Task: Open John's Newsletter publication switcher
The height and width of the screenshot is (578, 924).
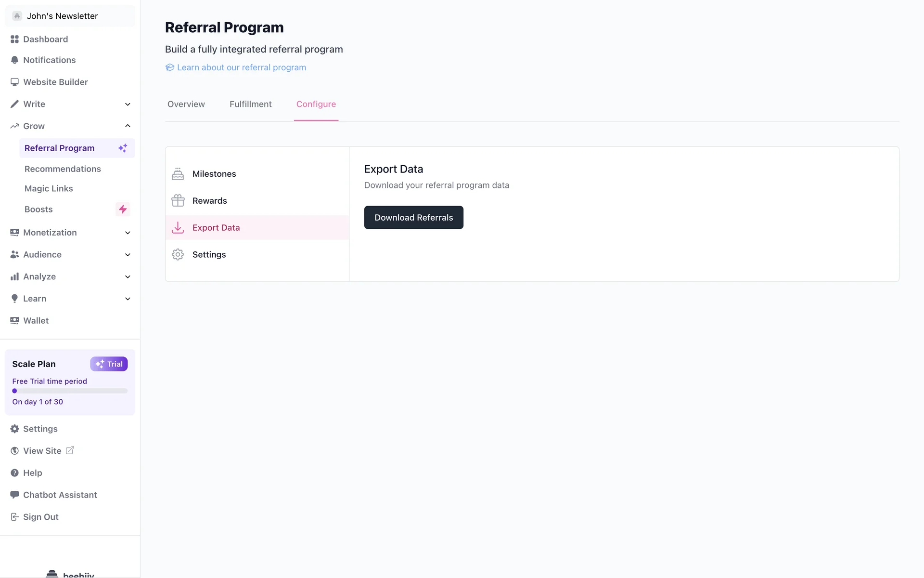Action: click(70, 16)
